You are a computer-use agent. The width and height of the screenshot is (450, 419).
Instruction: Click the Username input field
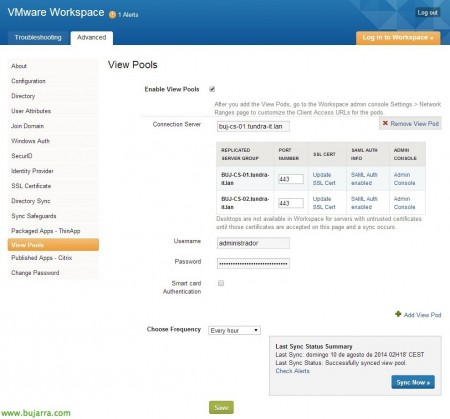click(x=253, y=243)
